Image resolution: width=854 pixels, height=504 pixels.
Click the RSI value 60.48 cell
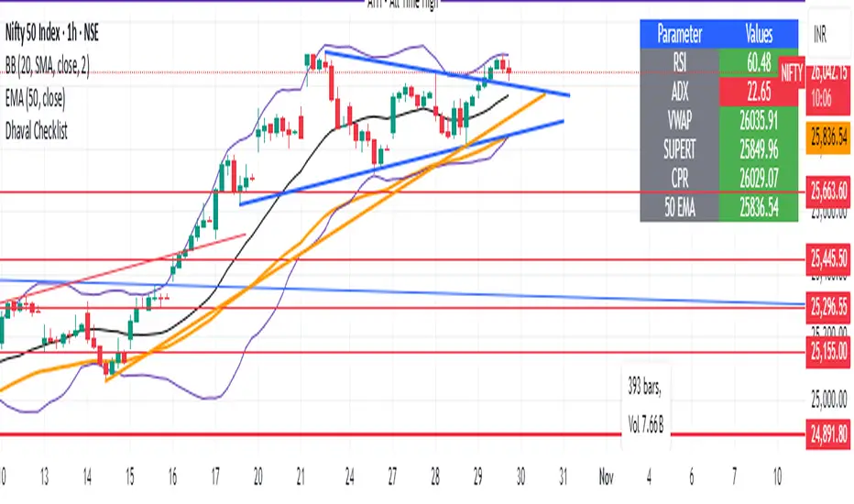[x=759, y=63]
